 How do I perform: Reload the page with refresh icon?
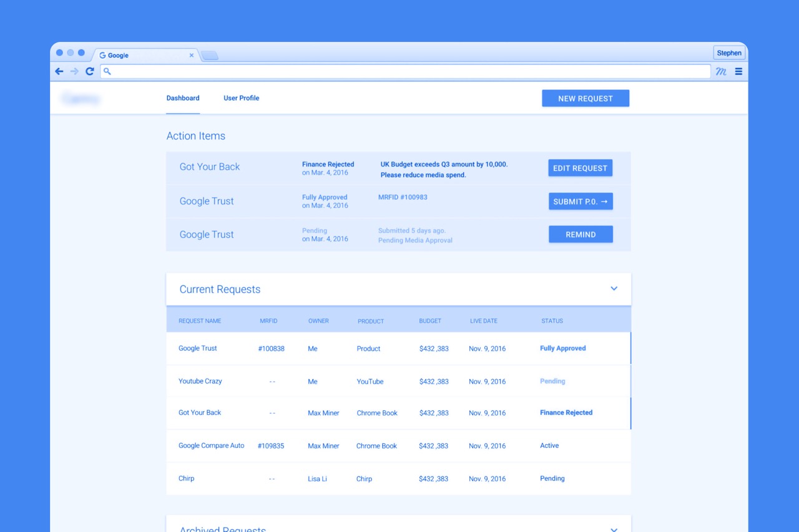90,72
